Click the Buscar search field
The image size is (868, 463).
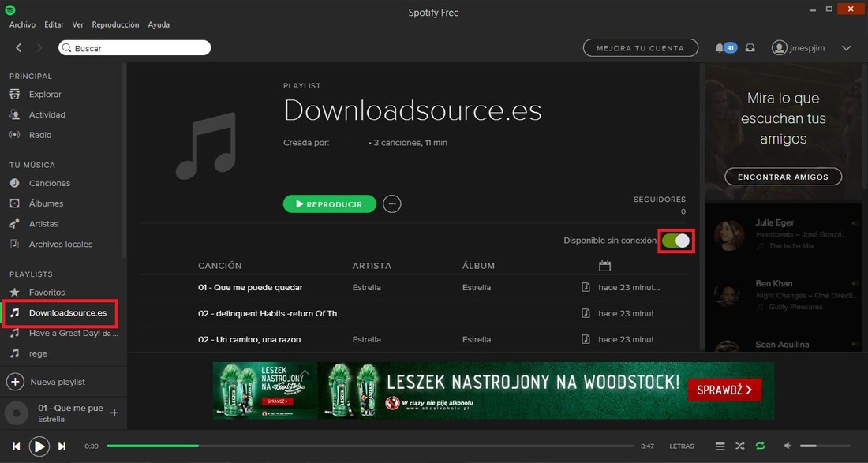134,48
